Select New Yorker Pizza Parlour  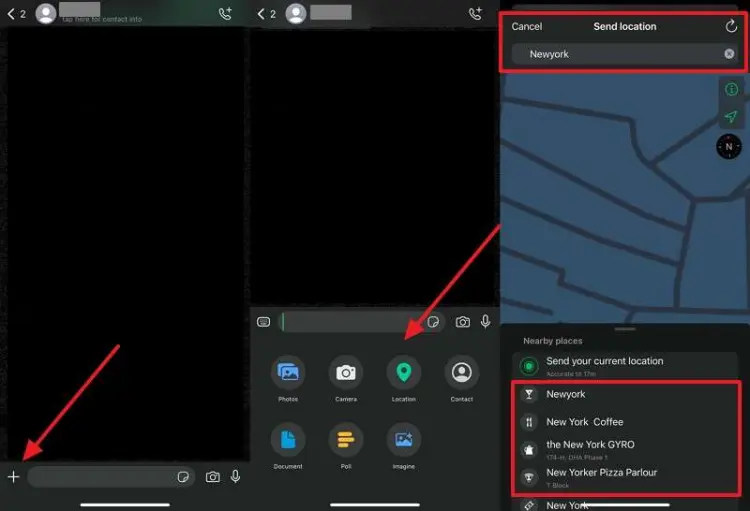[x=626, y=478]
